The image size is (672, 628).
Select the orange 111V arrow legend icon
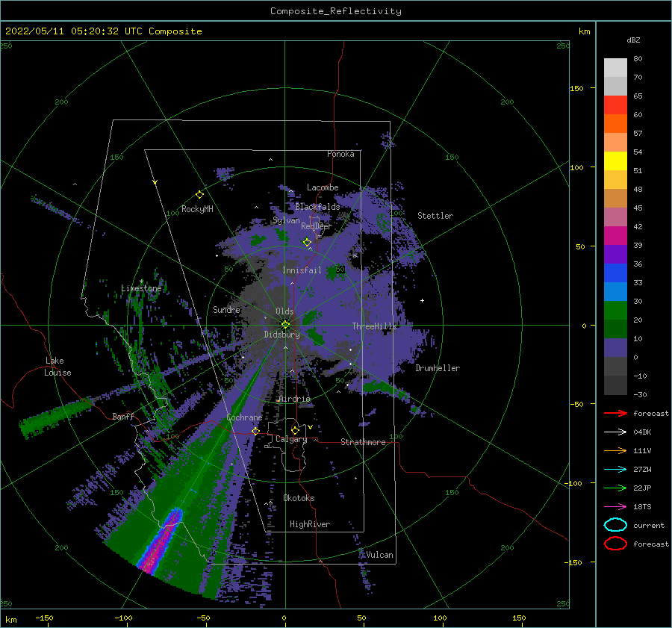pyautogui.click(x=615, y=450)
